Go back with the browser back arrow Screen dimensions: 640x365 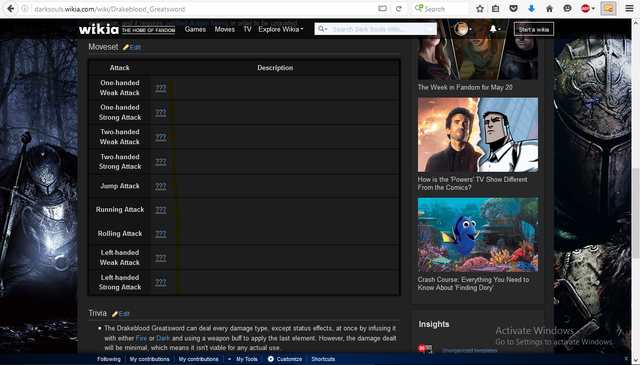coord(10,9)
